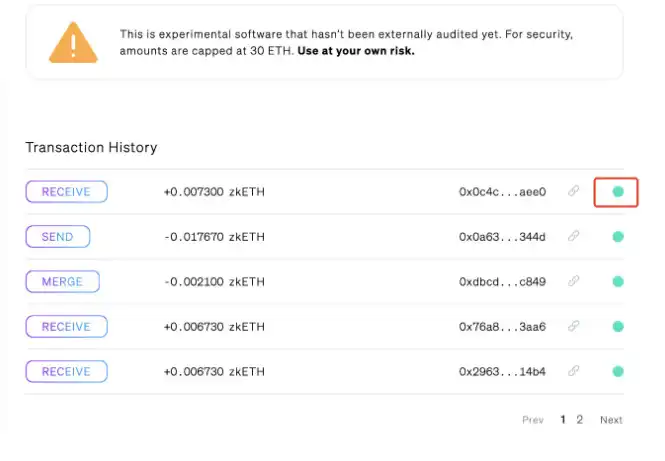The height and width of the screenshot is (461, 665).
Task: Click the RECEIVE badge on first transaction
Action: [x=66, y=192]
